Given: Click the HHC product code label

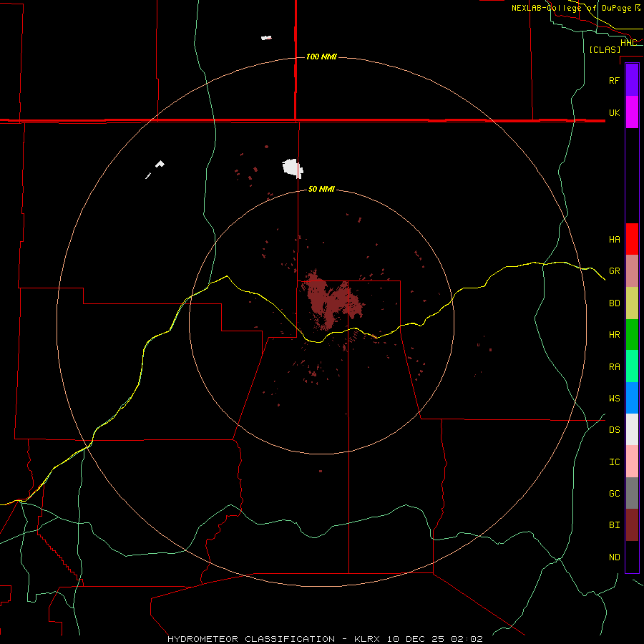Looking at the screenshot, I should (x=628, y=43).
